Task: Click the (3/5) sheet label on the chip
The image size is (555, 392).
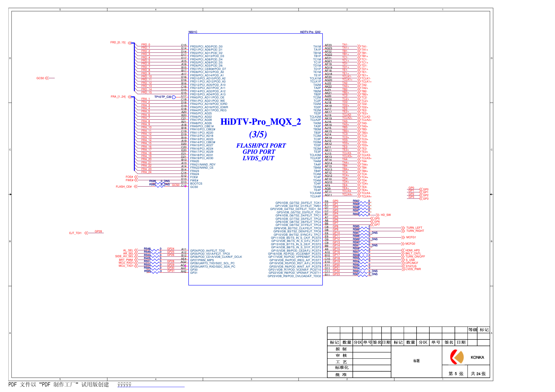Action: point(258,134)
